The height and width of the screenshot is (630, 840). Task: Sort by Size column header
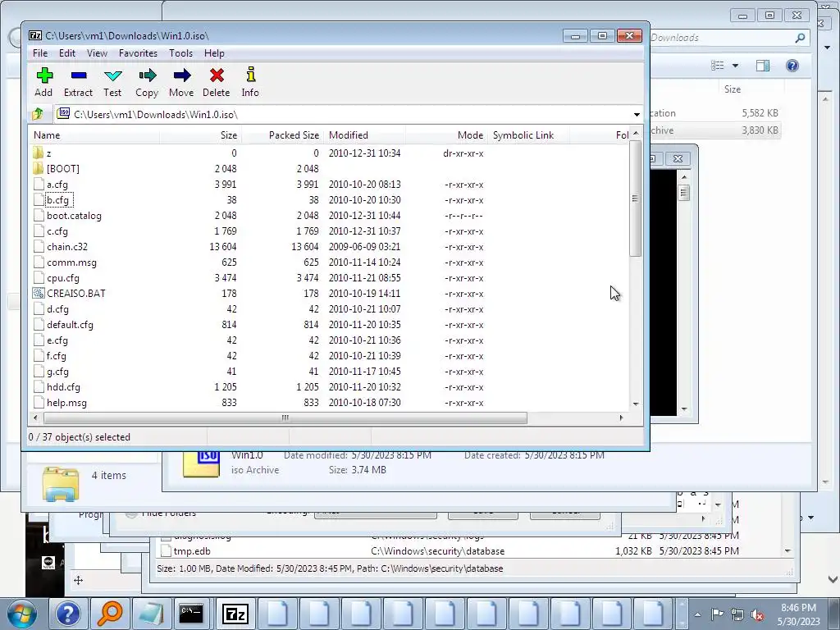[x=200, y=135]
